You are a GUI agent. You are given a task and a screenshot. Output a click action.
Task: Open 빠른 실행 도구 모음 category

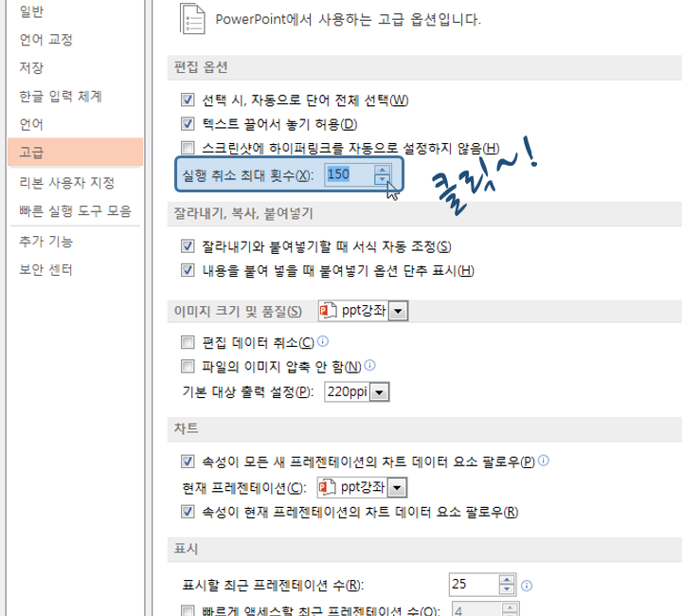(x=75, y=211)
